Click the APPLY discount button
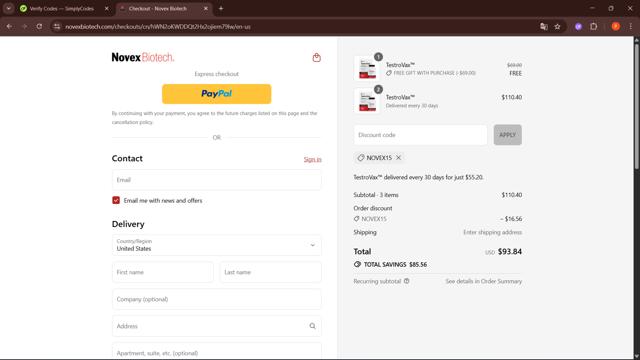Screen dimensions: 640x360 point(507,135)
